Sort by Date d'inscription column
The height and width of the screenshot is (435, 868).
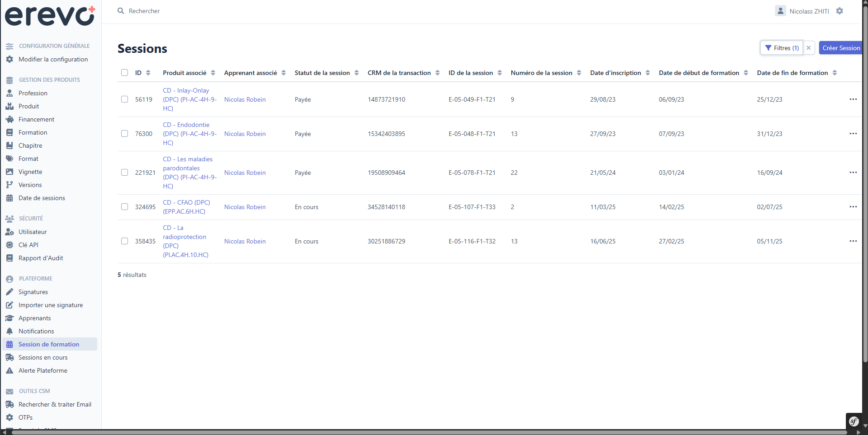click(x=620, y=73)
